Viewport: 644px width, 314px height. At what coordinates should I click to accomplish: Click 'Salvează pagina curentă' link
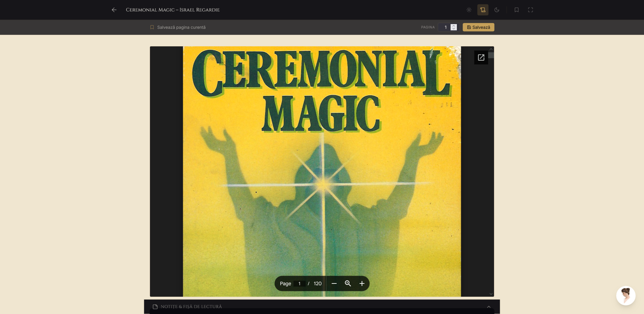coord(178,27)
